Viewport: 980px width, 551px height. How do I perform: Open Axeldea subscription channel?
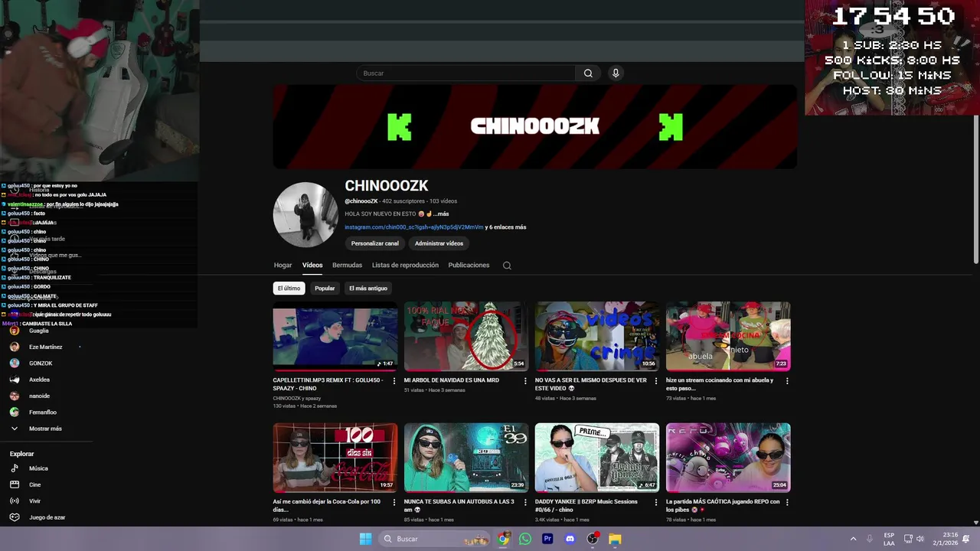pos(39,380)
